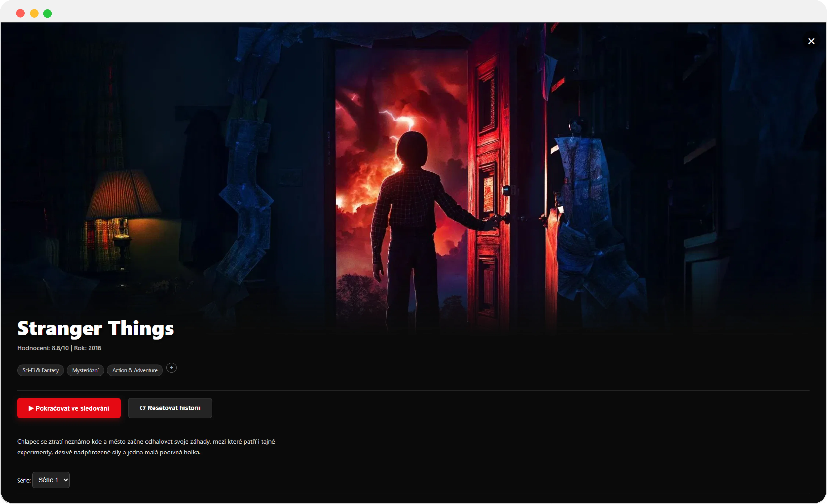Click the red window close button

pyautogui.click(x=21, y=13)
